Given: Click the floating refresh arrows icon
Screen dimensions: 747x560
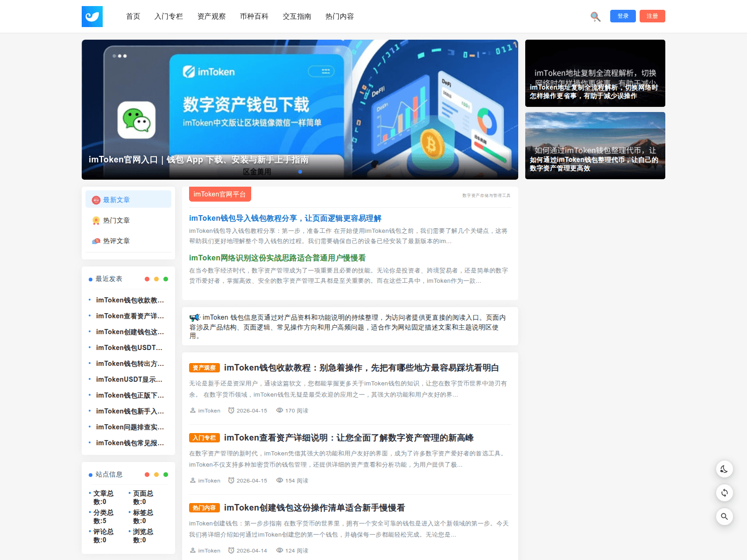Looking at the screenshot, I should pyautogui.click(x=724, y=493).
